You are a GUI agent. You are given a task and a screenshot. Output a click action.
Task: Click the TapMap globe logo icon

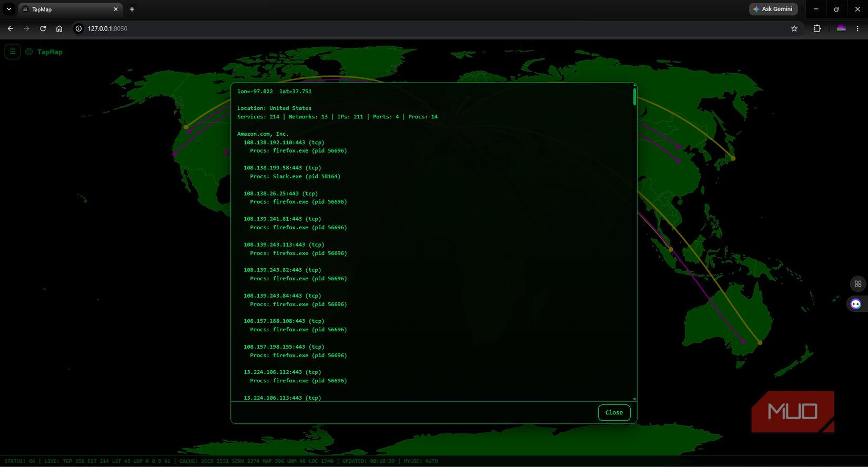click(29, 52)
